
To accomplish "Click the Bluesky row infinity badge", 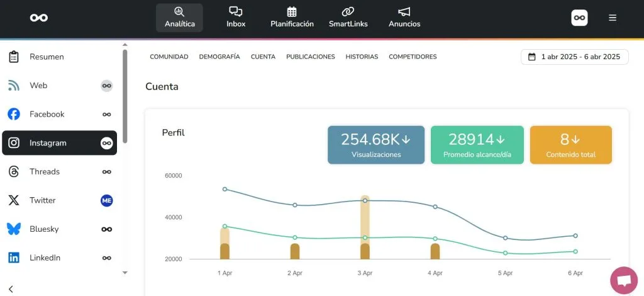I will 107,229.
